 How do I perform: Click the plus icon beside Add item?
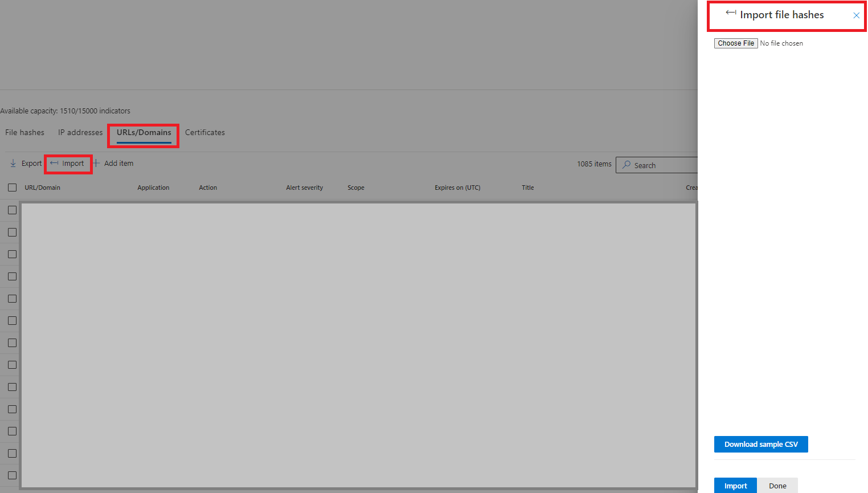[x=96, y=163]
